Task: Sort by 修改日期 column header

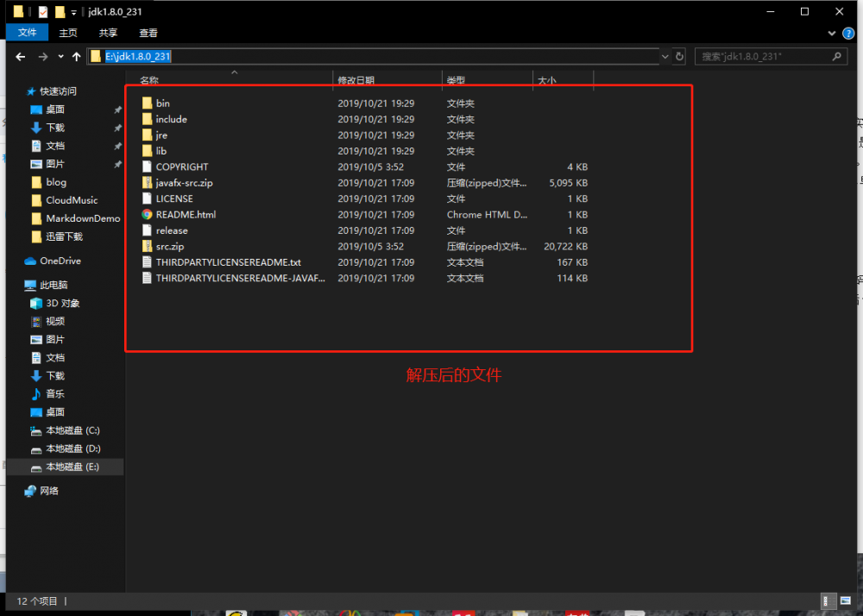Action: [356, 80]
